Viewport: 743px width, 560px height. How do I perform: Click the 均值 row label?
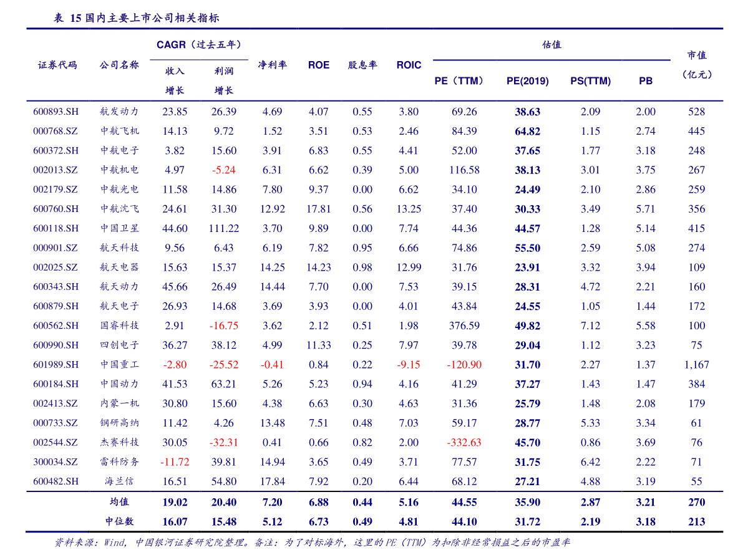coord(119,502)
